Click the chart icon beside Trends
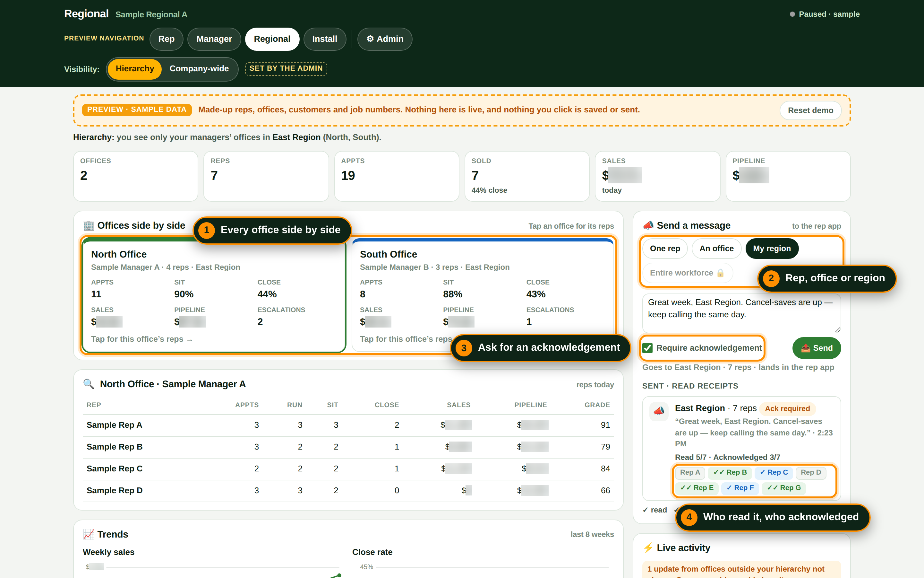This screenshot has height=578, width=924. (89, 534)
